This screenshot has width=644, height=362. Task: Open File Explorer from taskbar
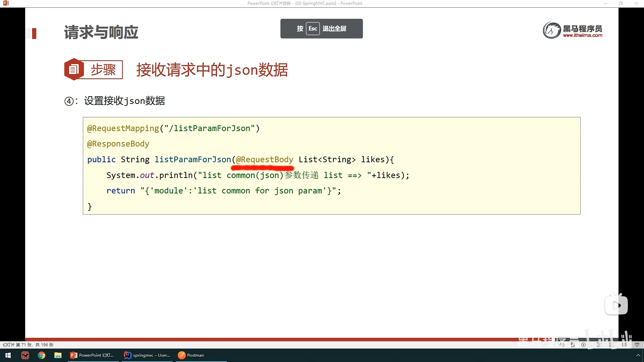click(x=58, y=355)
